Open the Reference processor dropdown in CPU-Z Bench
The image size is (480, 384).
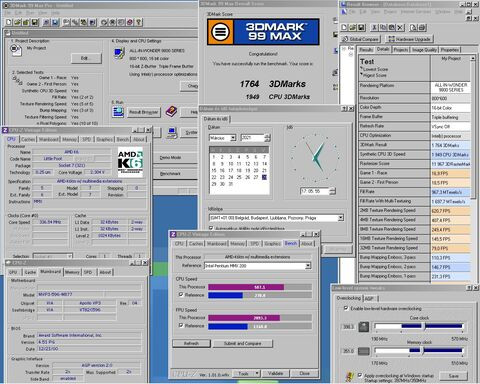308,266
